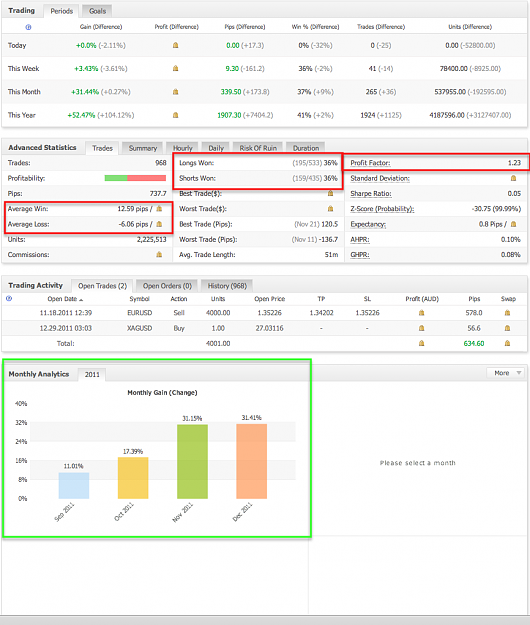The width and height of the screenshot is (530, 625).
Task: Click the Profit Factor label link
Action: 370,163
